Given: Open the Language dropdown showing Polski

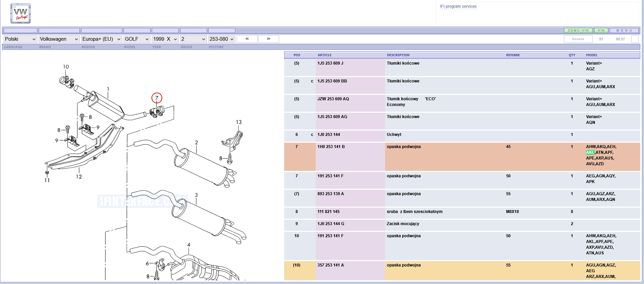Looking at the screenshot, I should point(20,39).
